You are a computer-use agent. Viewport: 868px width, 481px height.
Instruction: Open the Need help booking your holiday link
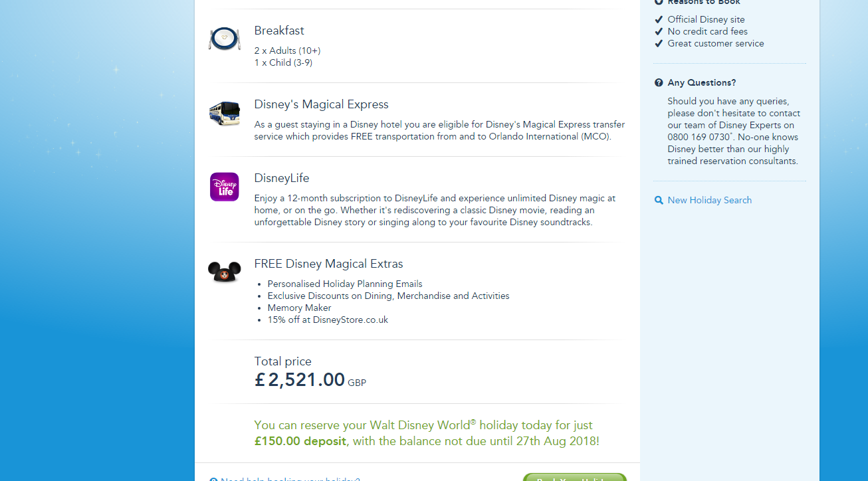290,479
